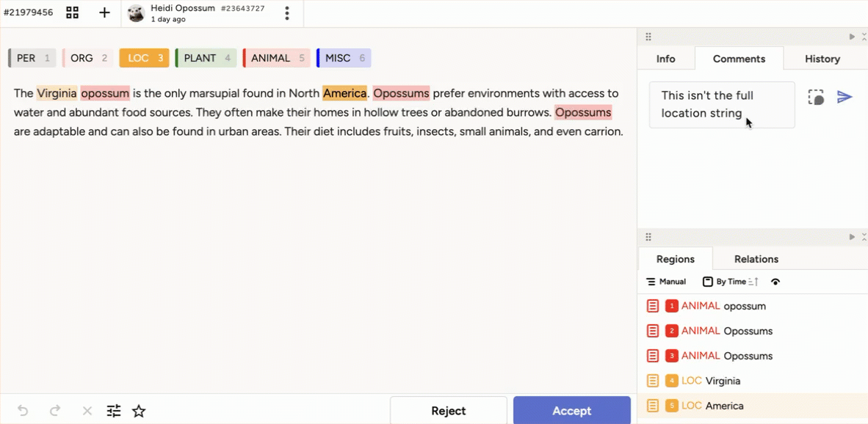Viewport: 868px width, 424px height.
Task: Reject the current annotation
Action: [448, 410]
